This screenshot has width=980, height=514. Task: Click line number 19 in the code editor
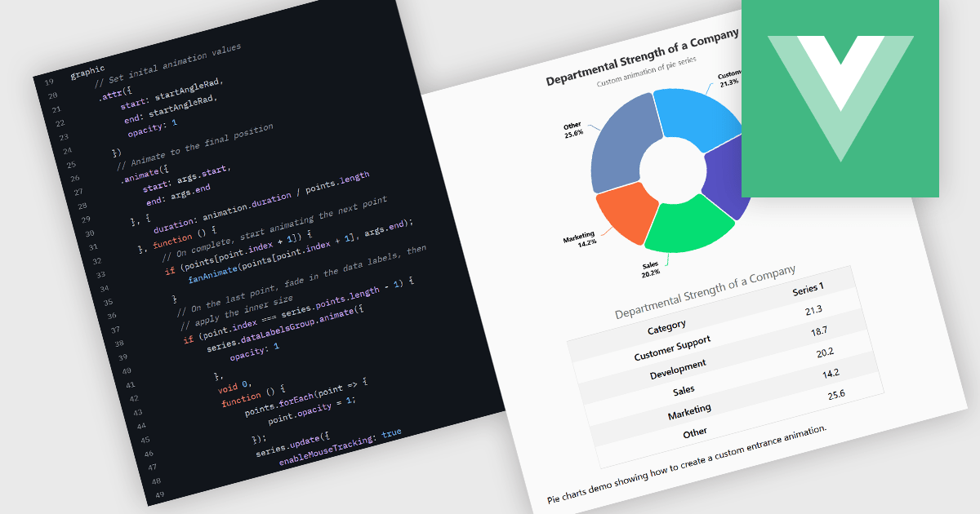[47, 80]
